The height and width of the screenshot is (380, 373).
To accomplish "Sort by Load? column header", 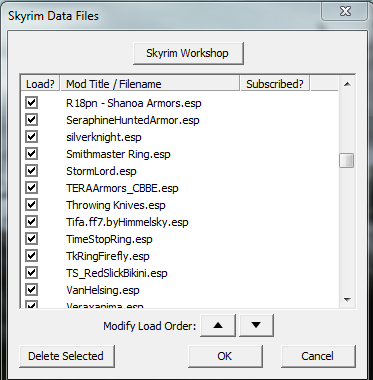I will (x=40, y=84).
